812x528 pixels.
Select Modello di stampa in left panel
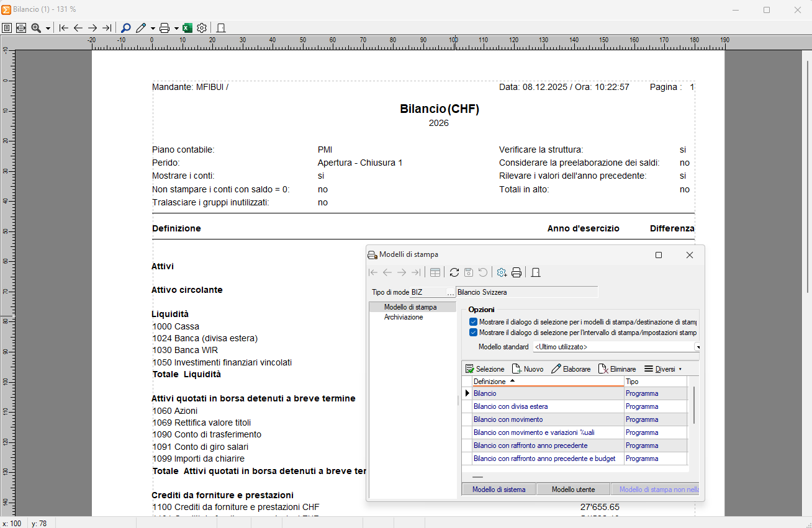tap(410, 307)
